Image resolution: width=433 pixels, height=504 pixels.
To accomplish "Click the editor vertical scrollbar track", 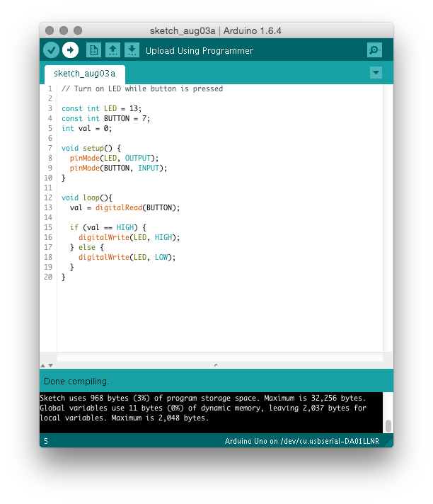I will [x=388, y=212].
